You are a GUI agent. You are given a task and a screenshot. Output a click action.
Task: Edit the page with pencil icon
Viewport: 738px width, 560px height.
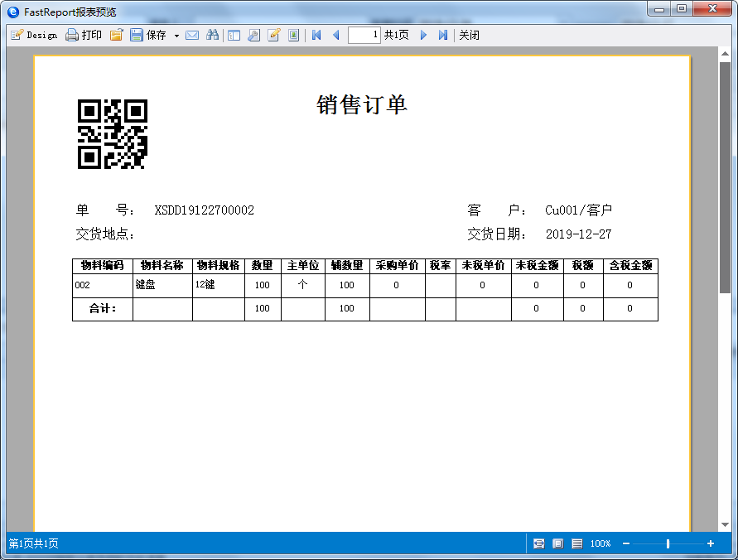tap(274, 36)
